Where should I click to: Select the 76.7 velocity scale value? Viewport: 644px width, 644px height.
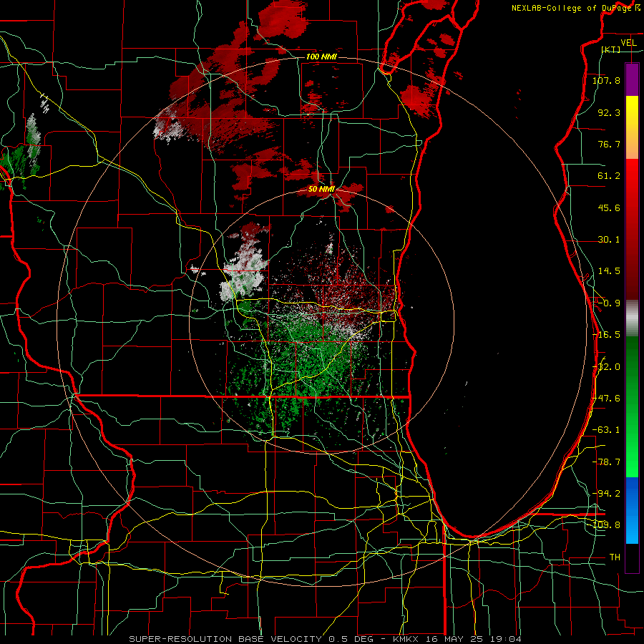pyautogui.click(x=609, y=144)
